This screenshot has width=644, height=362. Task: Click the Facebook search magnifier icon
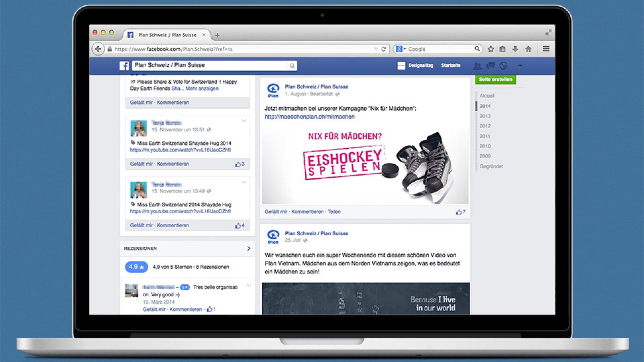tap(292, 66)
